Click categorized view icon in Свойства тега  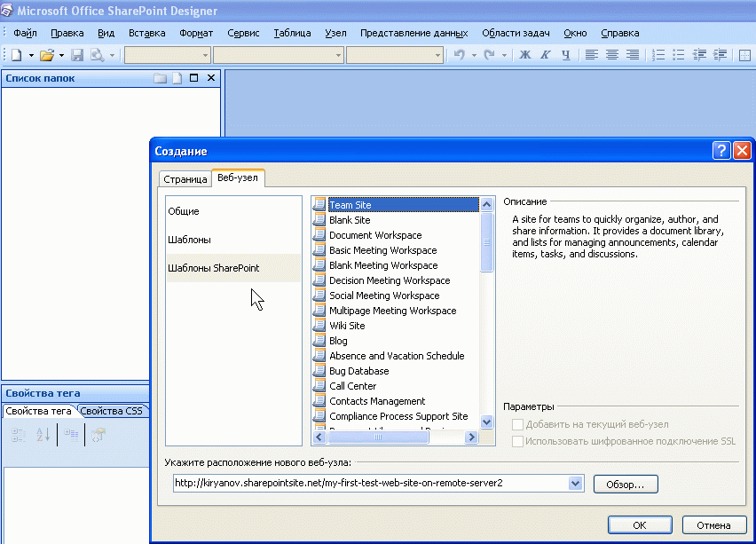coord(19,435)
